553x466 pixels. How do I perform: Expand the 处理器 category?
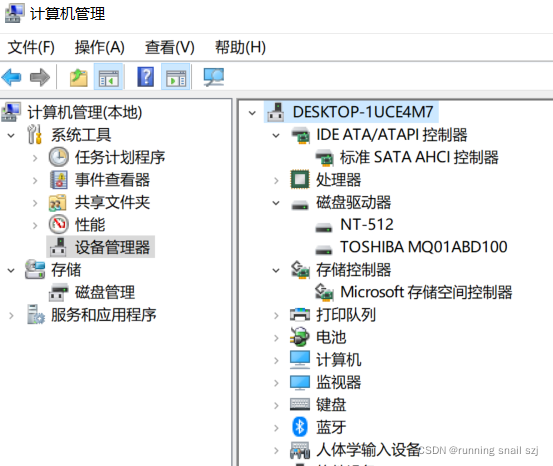[x=276, y=180]
